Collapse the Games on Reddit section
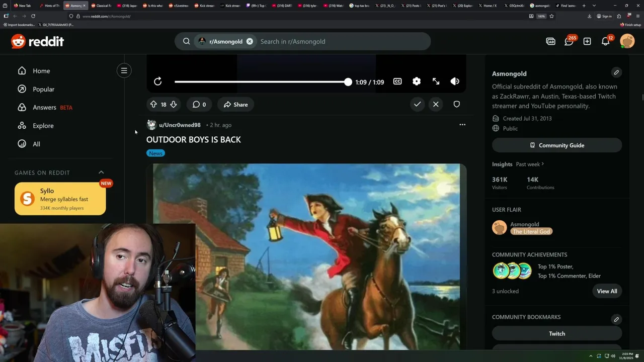The image size is (644, 362). (x=101, y=172)
